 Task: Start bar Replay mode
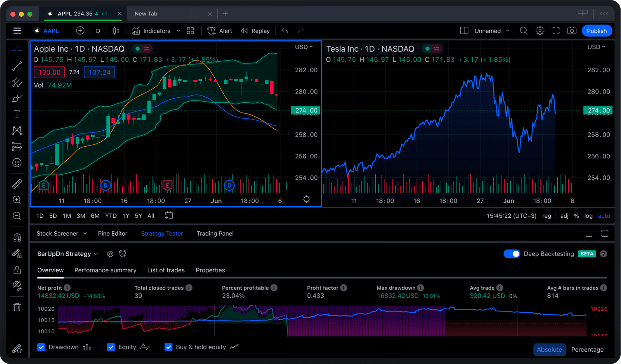tap(255, 31)
